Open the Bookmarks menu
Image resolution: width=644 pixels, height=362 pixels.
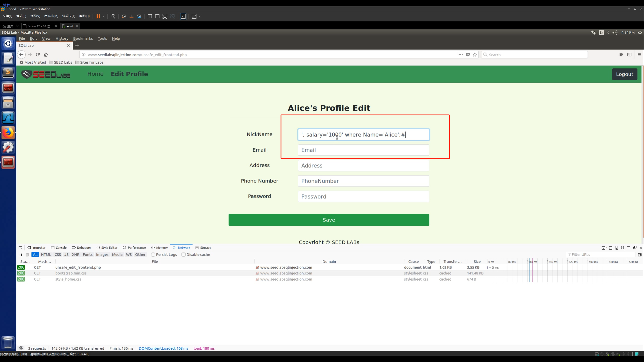pos(83,38)
